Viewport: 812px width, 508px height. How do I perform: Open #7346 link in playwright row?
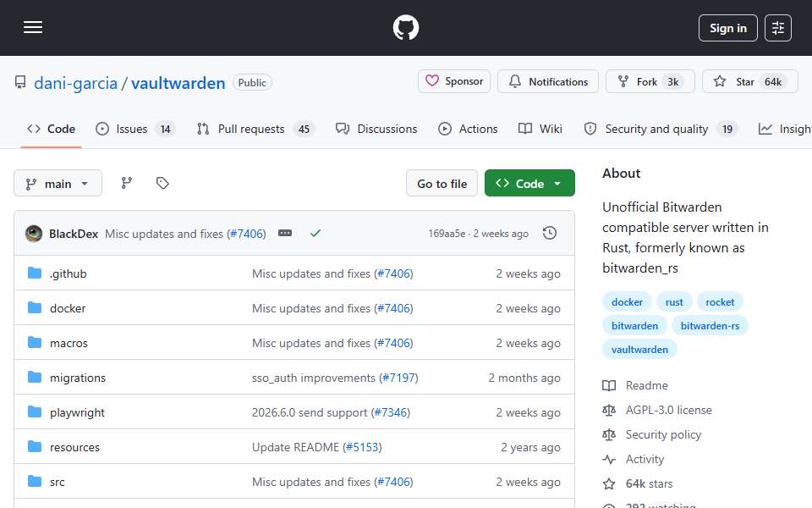point(391,412)
